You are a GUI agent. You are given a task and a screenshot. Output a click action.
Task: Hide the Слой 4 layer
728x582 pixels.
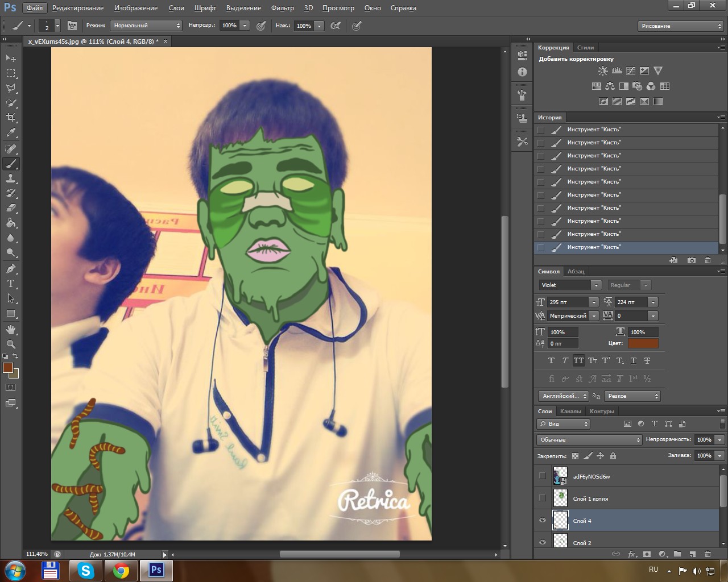tap(542, 520)
